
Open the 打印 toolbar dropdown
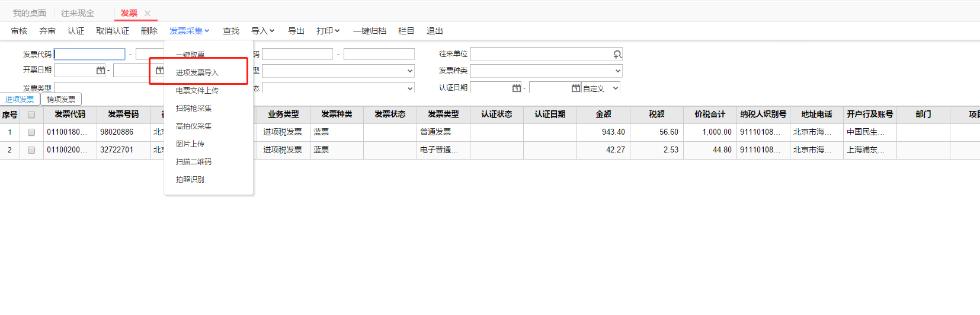[328, 31]
